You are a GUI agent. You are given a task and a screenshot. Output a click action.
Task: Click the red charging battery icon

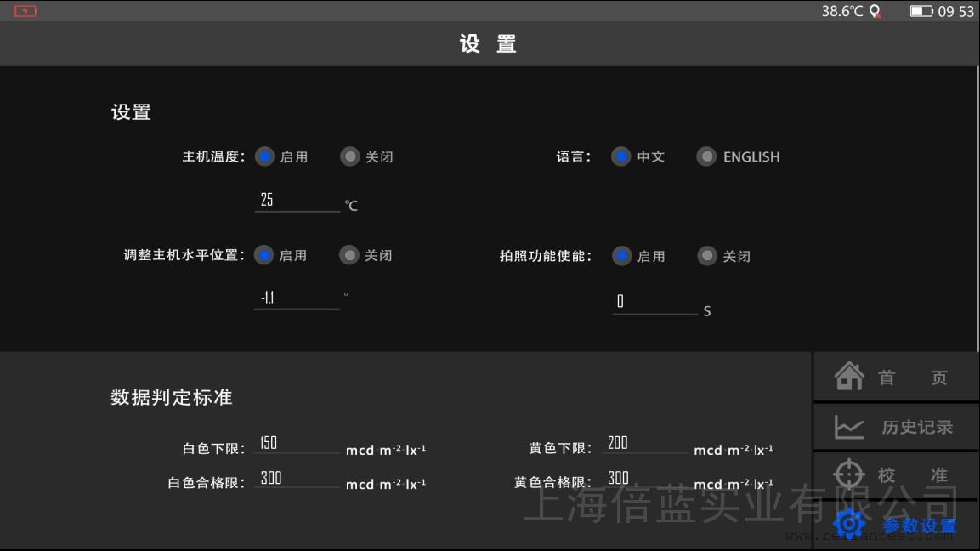25,11
